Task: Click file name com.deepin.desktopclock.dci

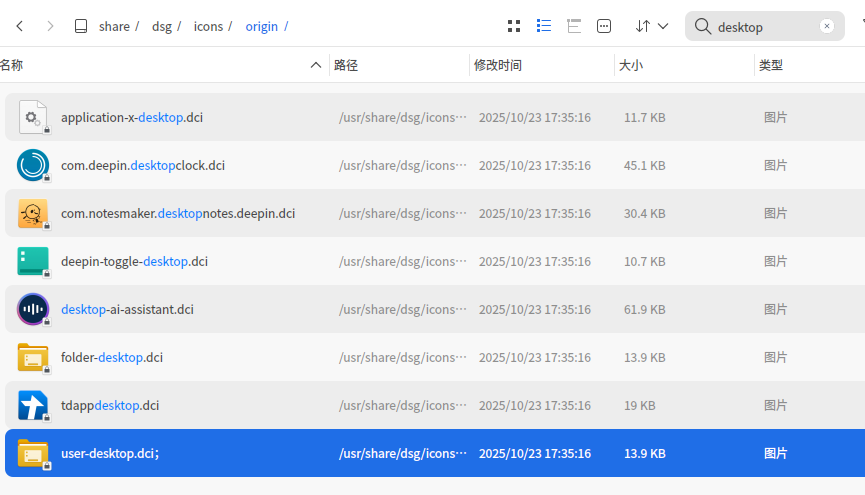Action: coord(143,166)
